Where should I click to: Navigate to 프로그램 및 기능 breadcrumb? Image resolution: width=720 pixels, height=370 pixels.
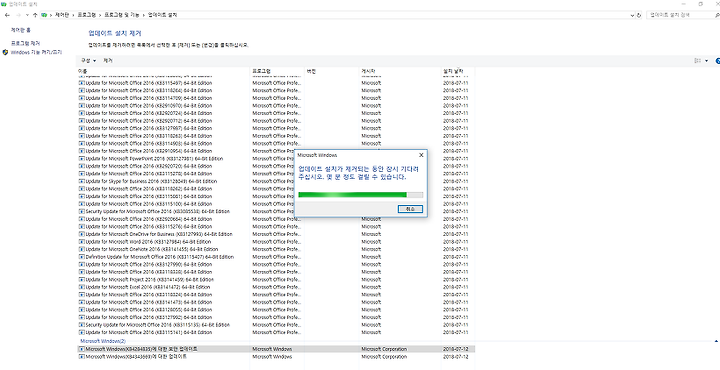[x=122, y=15]
